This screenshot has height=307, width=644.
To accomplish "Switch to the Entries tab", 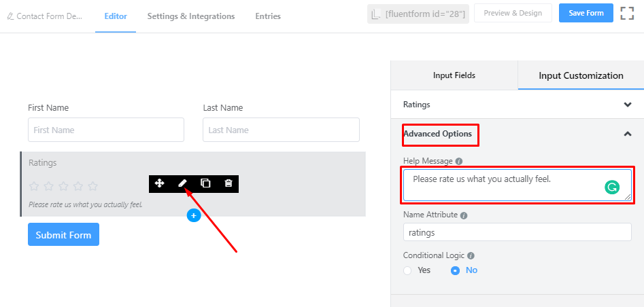I will pyautogui.click(x=267, y=16).
